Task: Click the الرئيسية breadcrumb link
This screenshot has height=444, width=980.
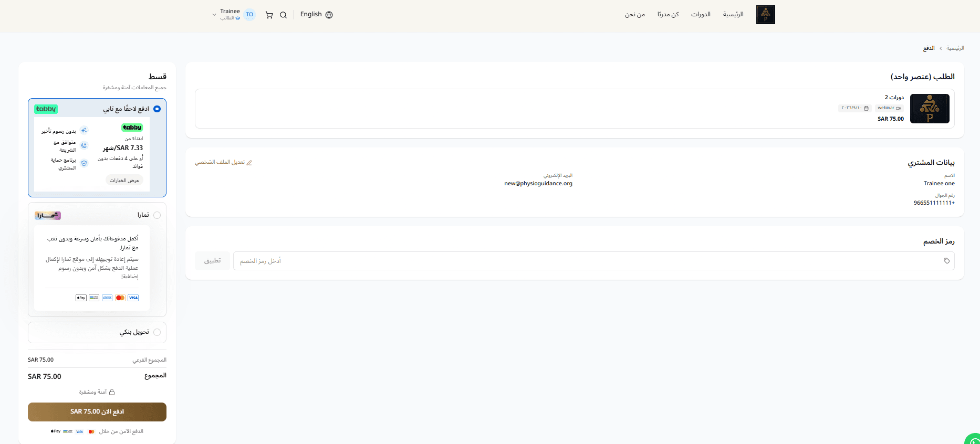Action: pos(955,48)
